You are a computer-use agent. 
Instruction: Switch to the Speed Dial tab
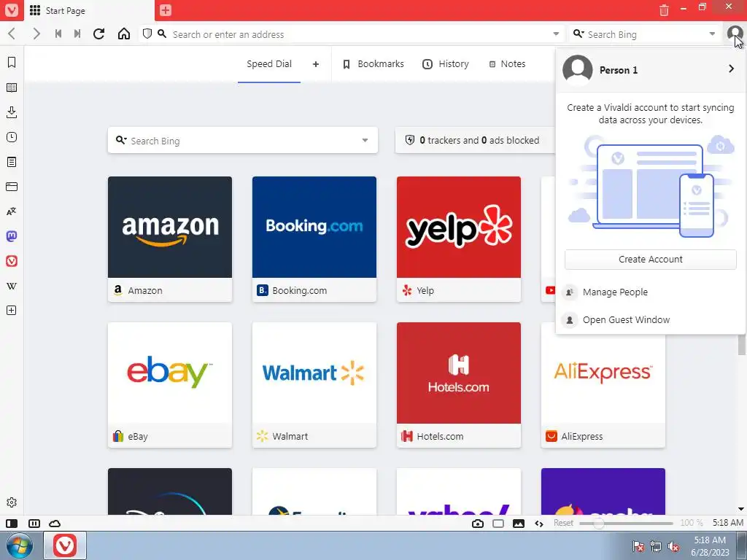coord(269,64)
